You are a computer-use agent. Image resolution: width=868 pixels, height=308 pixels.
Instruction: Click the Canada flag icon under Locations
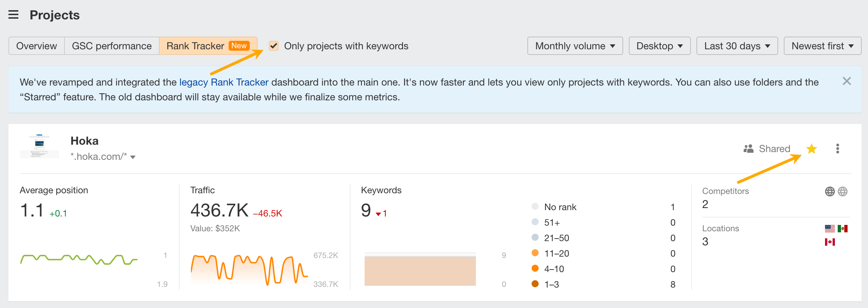coord(830,242)
